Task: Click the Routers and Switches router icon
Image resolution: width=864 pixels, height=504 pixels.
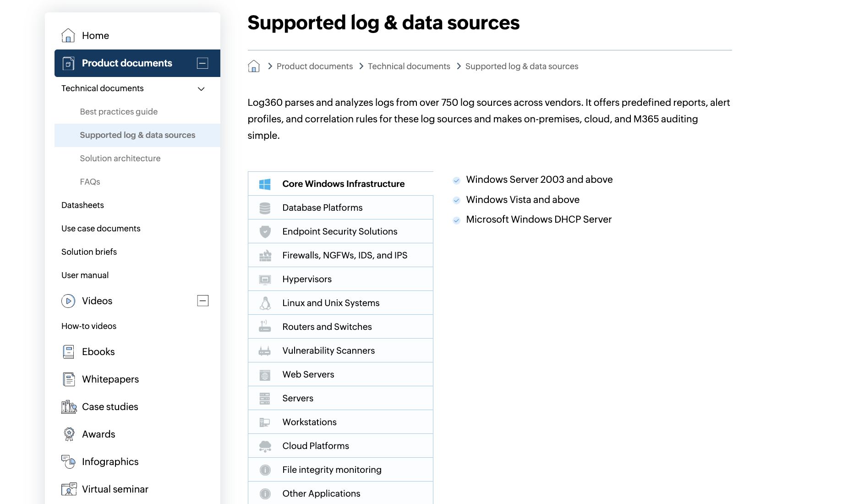Action: point(265,327)
